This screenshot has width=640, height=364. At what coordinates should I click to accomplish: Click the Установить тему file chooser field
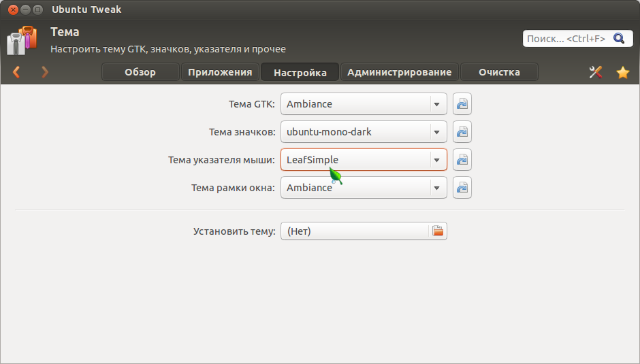(364, 231)
